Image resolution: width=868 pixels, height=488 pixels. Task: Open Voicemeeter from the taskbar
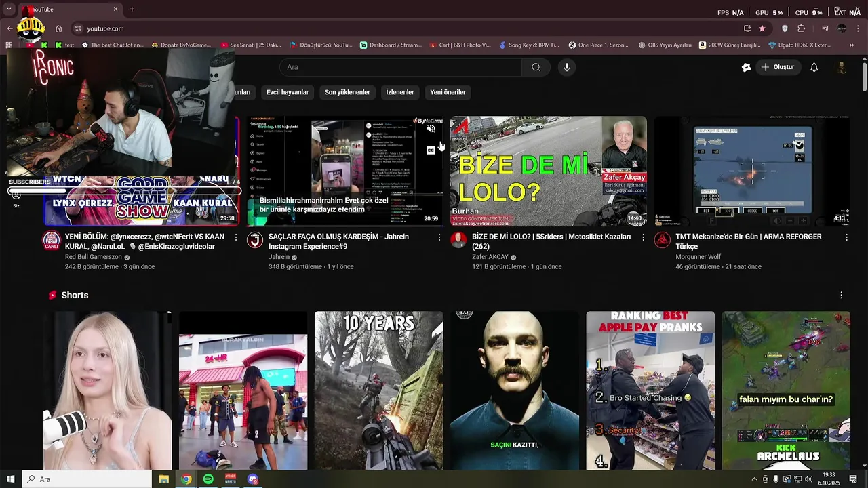231,479
